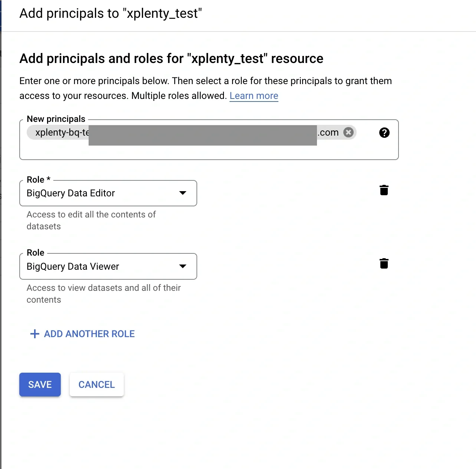The height and width of the screenshot is (469, 476).
Task: Delete the BigQuery Data Viewer role row
Action: 384,263
